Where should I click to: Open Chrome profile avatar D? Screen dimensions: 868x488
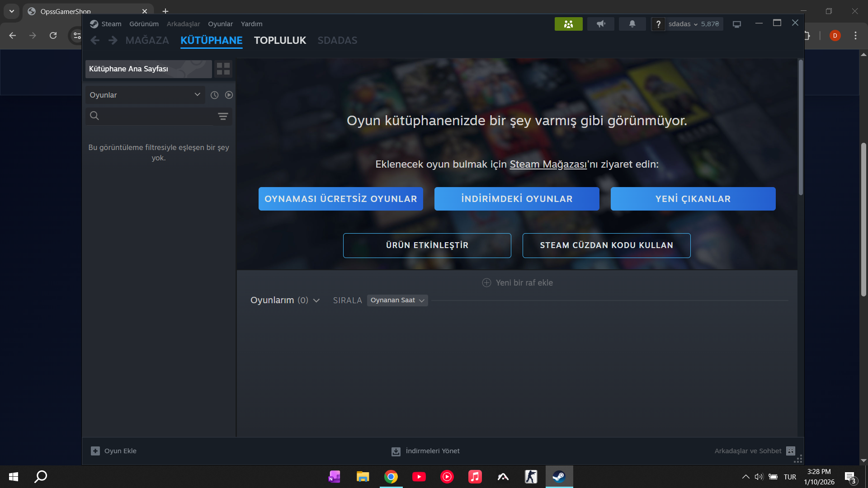(835, 35)
